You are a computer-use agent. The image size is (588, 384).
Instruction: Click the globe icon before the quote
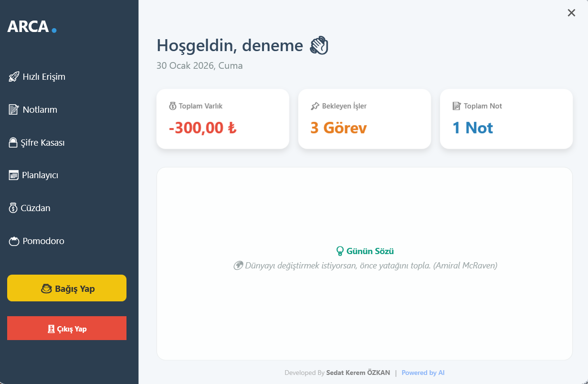point(238,266)
